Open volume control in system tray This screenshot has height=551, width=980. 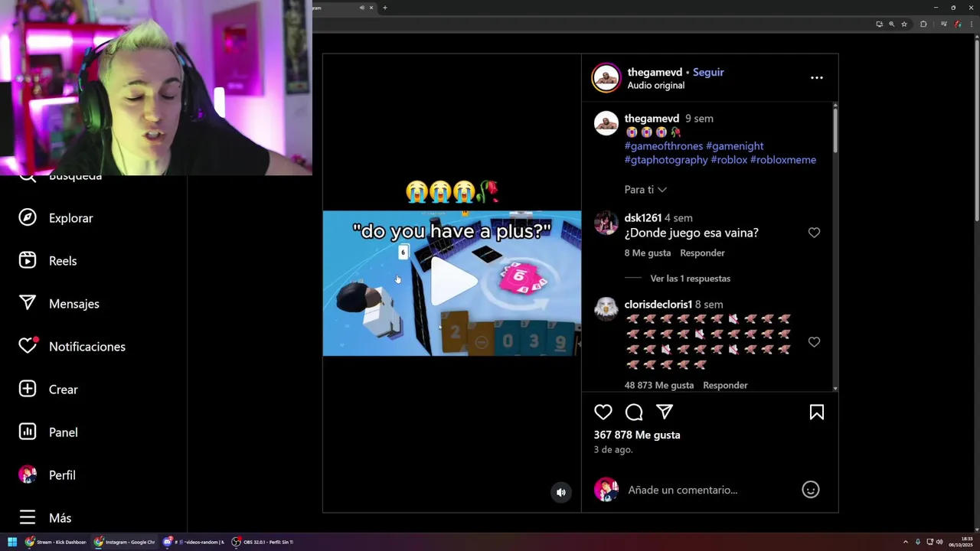click(939, 542)
